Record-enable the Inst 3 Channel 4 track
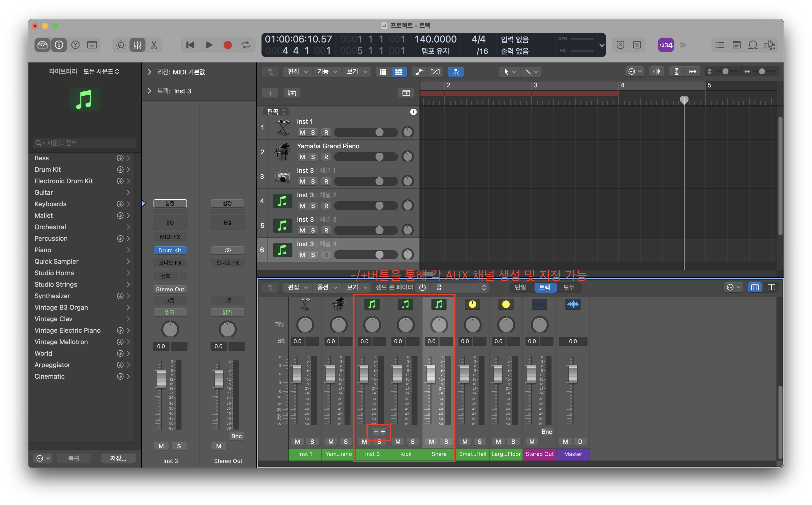Viewport: 812px width, 505px height. point(326,255)
